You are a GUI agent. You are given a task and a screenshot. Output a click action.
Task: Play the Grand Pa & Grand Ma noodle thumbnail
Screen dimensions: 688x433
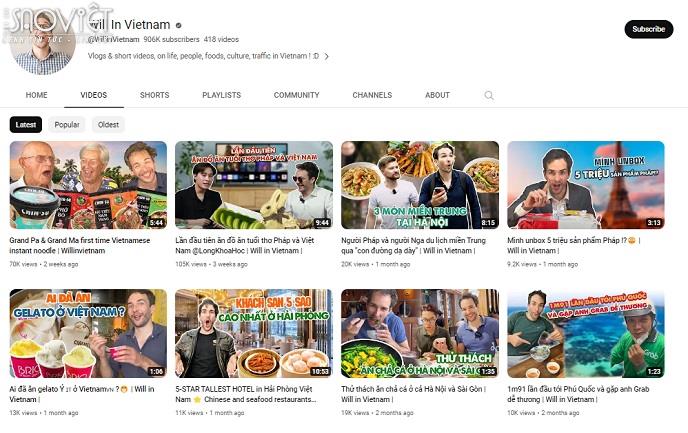88,185
